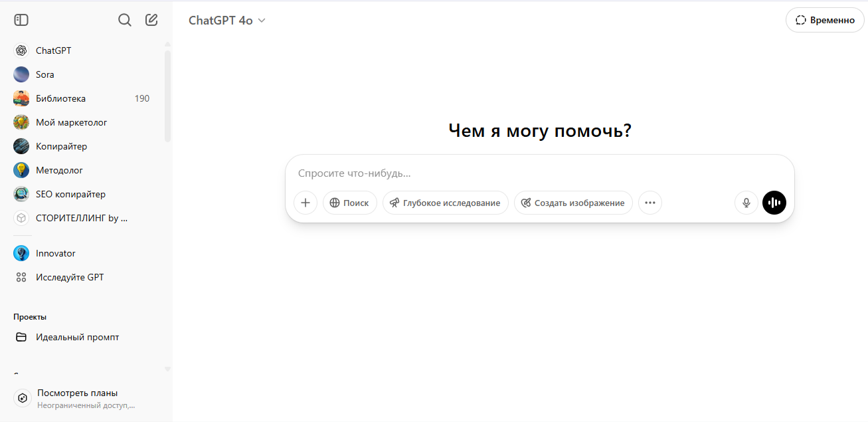868x422 pixels.
Task: Click the microphone dictation icon
Action: point(746,203)
